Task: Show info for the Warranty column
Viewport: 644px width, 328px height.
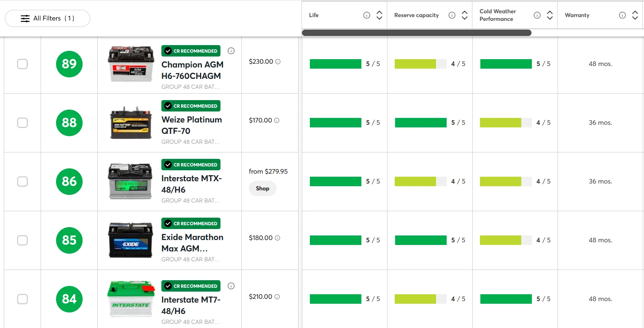Action: tap(622, 15)
